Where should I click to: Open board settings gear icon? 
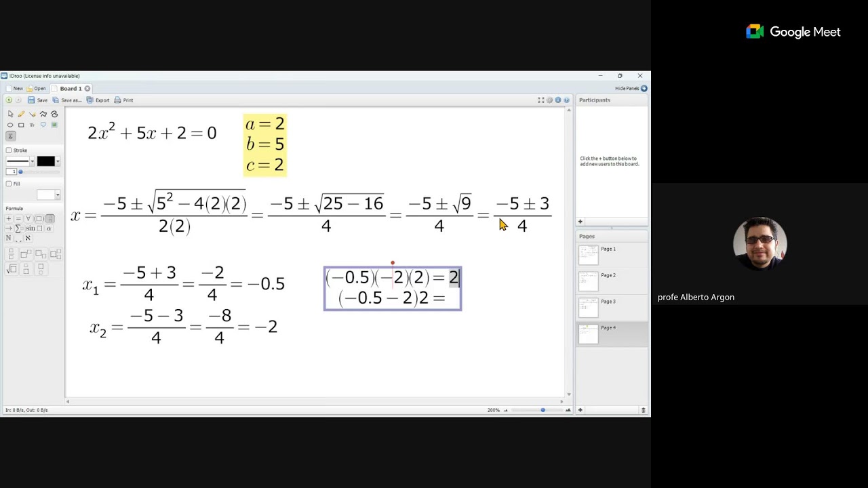(x=550, y=100)
